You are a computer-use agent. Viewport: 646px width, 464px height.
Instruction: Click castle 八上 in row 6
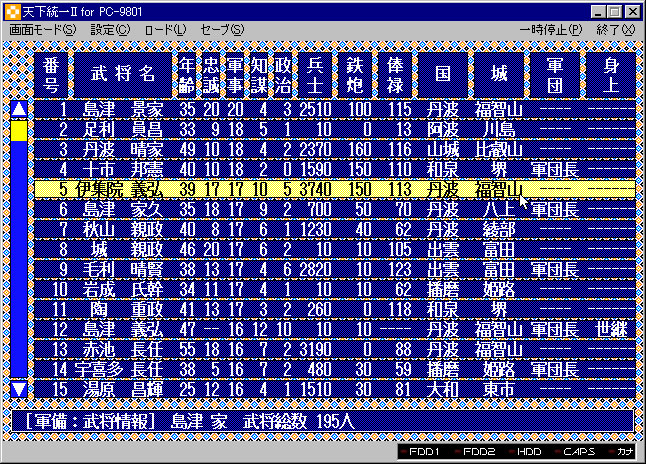coord(499,209)
